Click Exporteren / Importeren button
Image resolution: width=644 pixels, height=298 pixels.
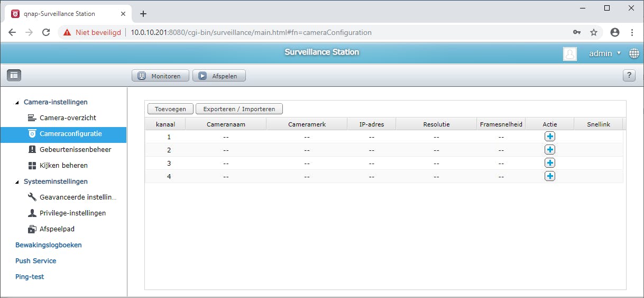tap(239, 109)
